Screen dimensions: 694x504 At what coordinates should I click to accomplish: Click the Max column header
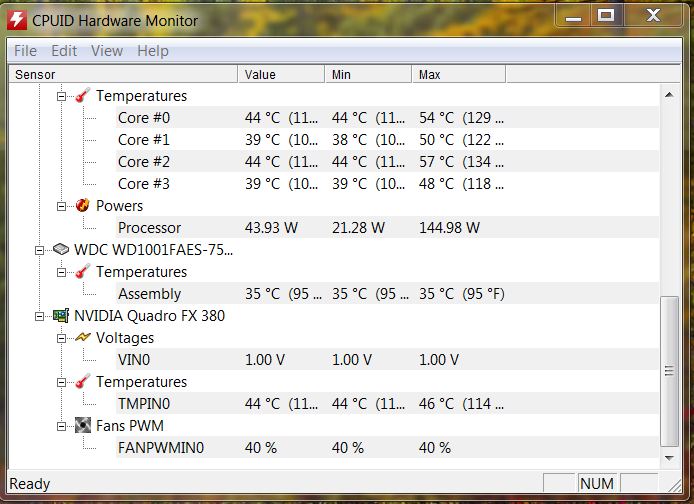pyautogui.click(x=459, y=74)
